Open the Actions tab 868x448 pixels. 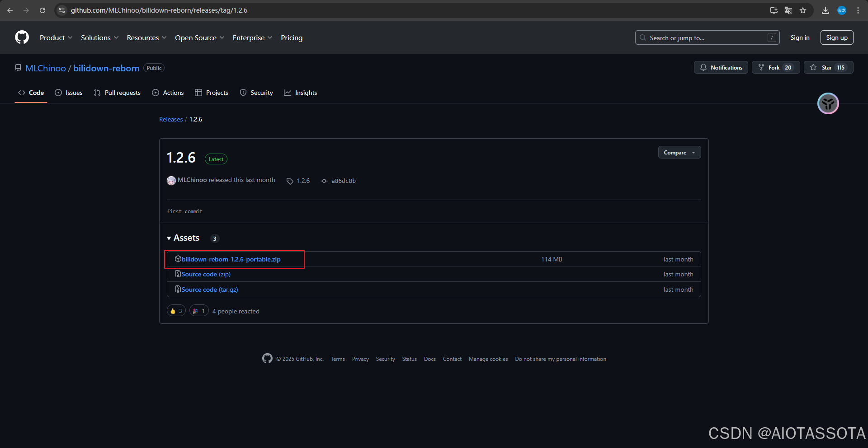click(168, 93)
